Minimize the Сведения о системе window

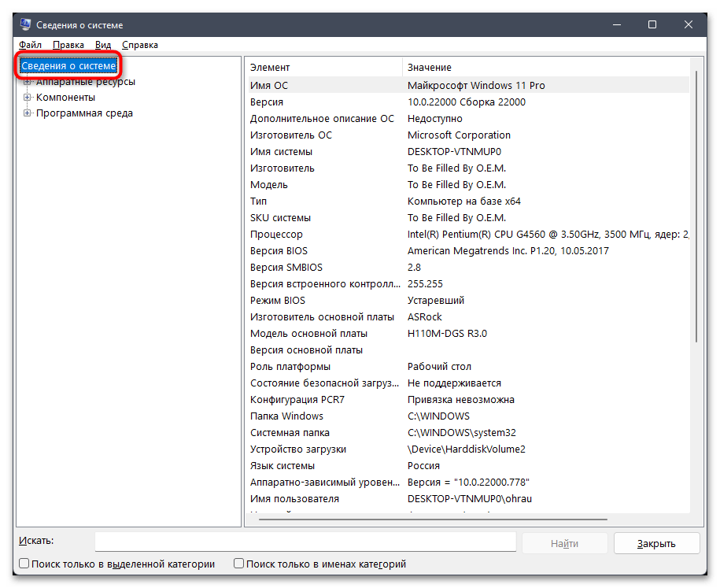(617, 25)
